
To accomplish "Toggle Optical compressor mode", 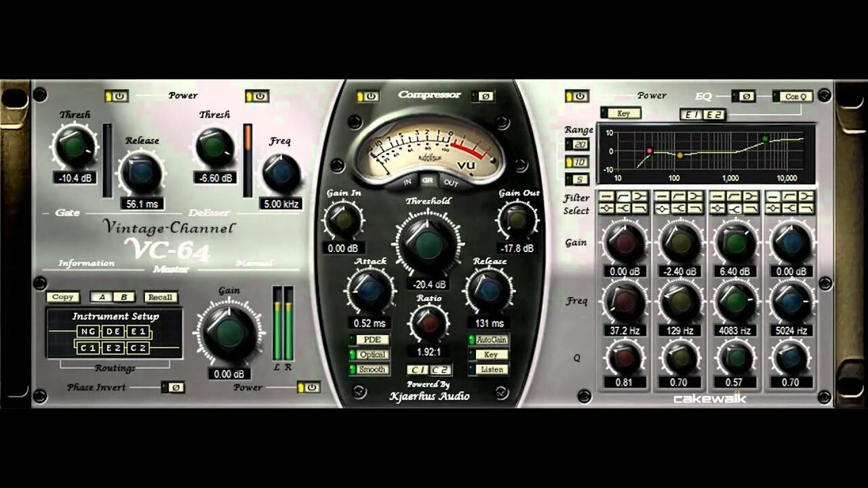I will 370,354.
